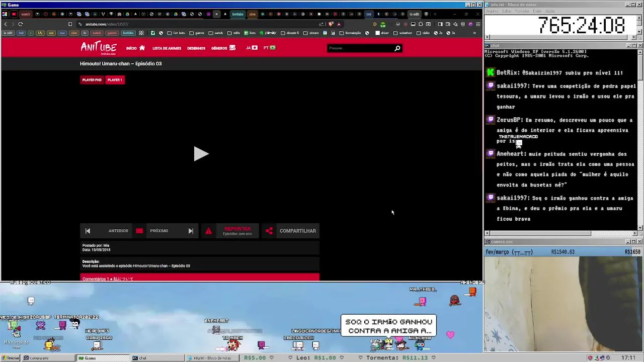Open the 'donate $' bookmark folder
This screenshot has width=644, height=362.
tap(290, 33)
